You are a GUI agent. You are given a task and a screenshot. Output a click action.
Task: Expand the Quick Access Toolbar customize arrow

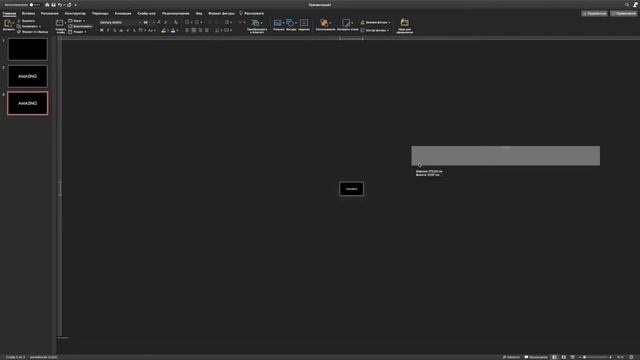pos(76,5)
